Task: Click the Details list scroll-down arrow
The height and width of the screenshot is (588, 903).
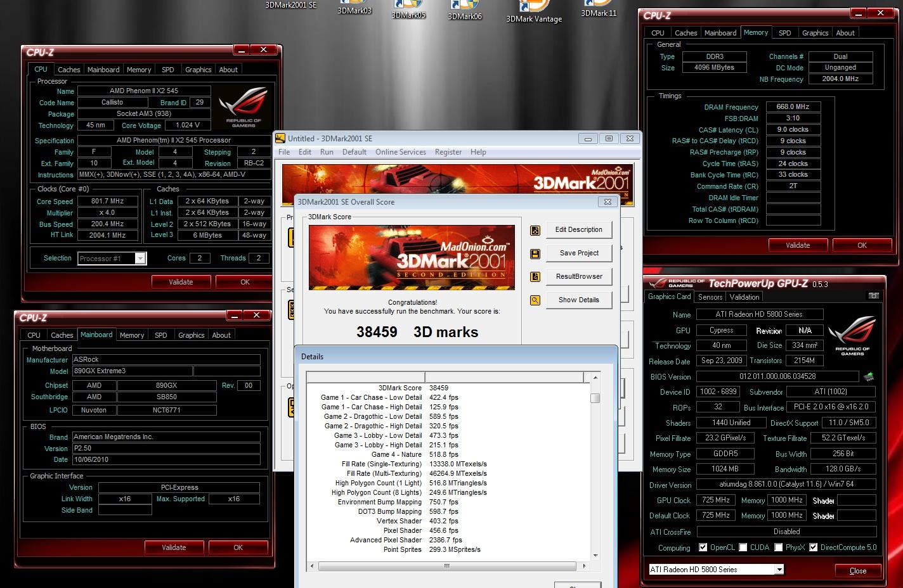Action: [x=595, y=556]
